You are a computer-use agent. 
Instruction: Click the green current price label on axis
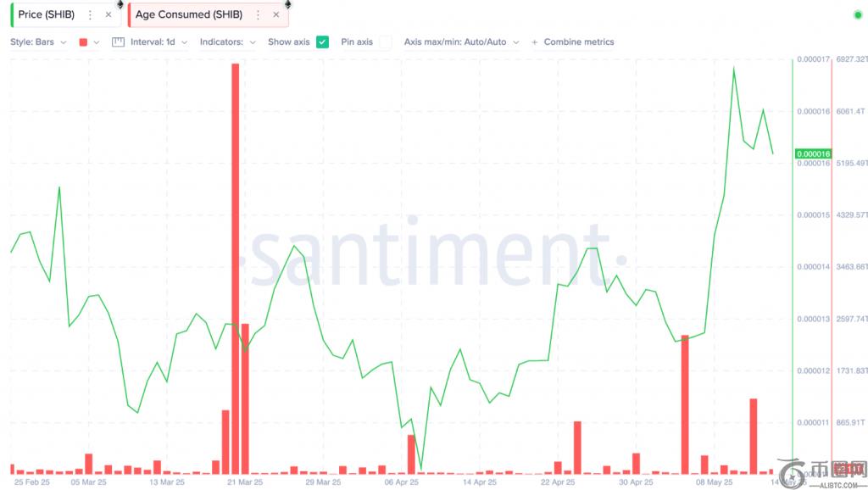click(812, 153)
